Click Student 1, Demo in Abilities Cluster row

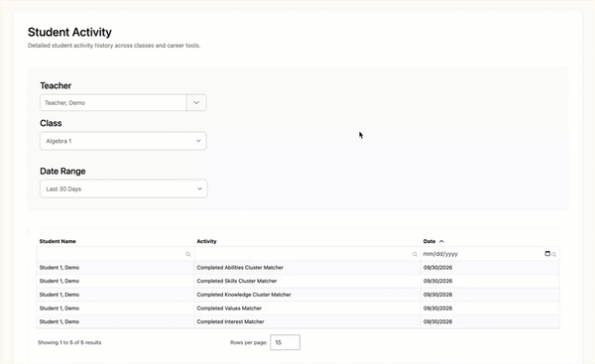tap(59, 268)
